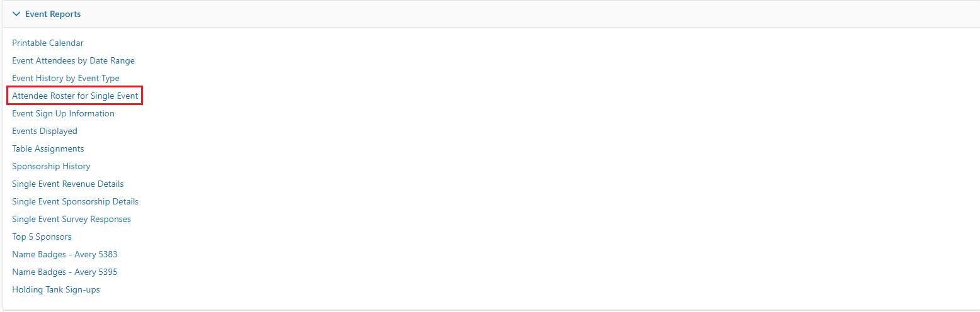Image resolution: width=980 pixels, height=312 pixels.
Task: Open Attendee Roster for Single Event
Action: 75,96
